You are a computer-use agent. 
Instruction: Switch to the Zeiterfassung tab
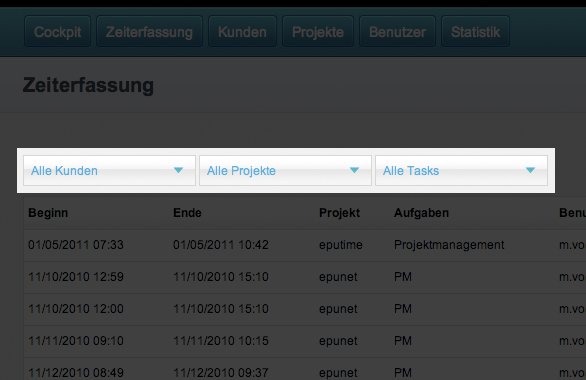tap(149, 32)
